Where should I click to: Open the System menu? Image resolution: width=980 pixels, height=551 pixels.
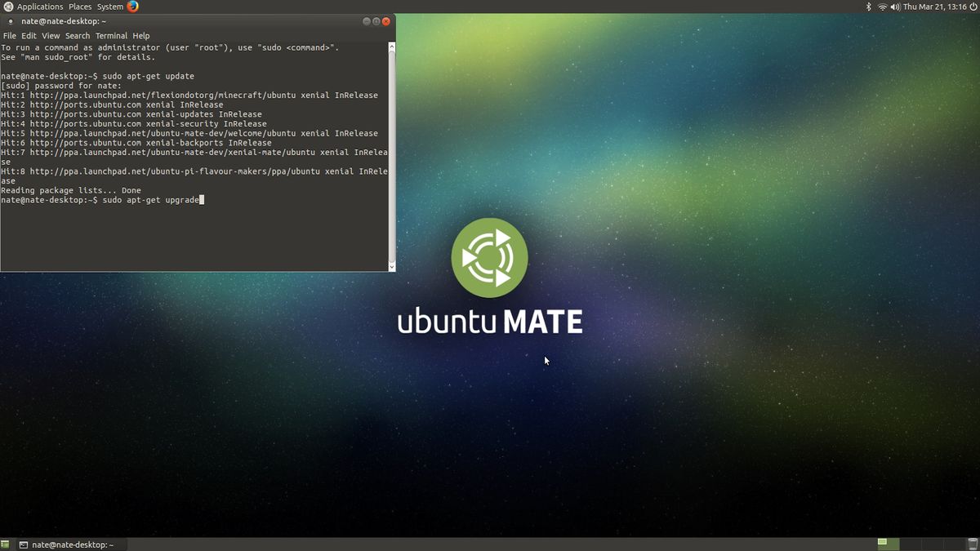pos(110,7)
